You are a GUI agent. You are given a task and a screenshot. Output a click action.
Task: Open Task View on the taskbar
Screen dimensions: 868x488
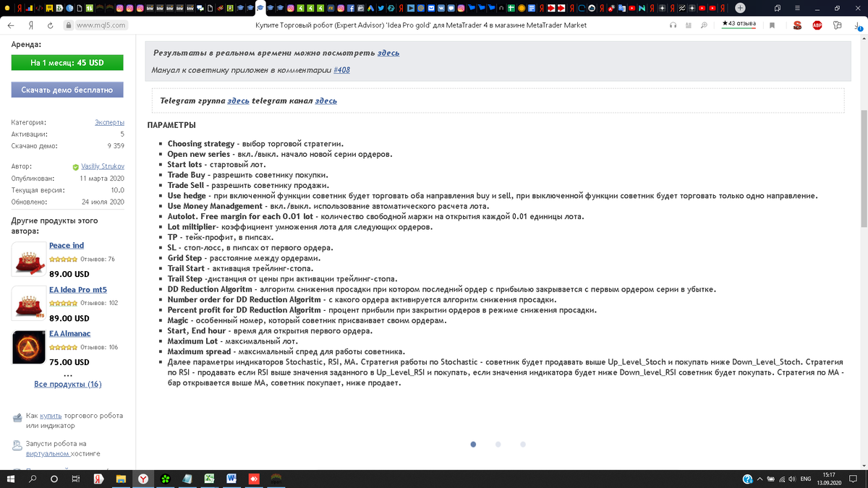pyautogui.click(x=76, y=479)
